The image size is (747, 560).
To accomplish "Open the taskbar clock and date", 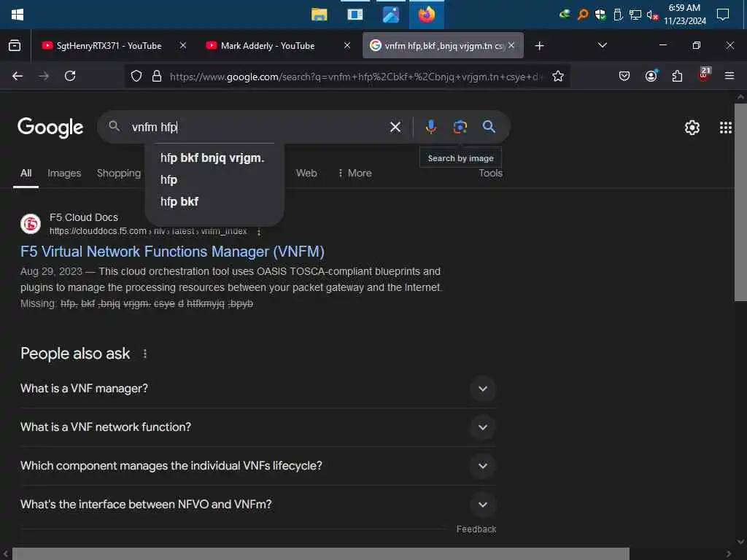I will pos(684,15).
